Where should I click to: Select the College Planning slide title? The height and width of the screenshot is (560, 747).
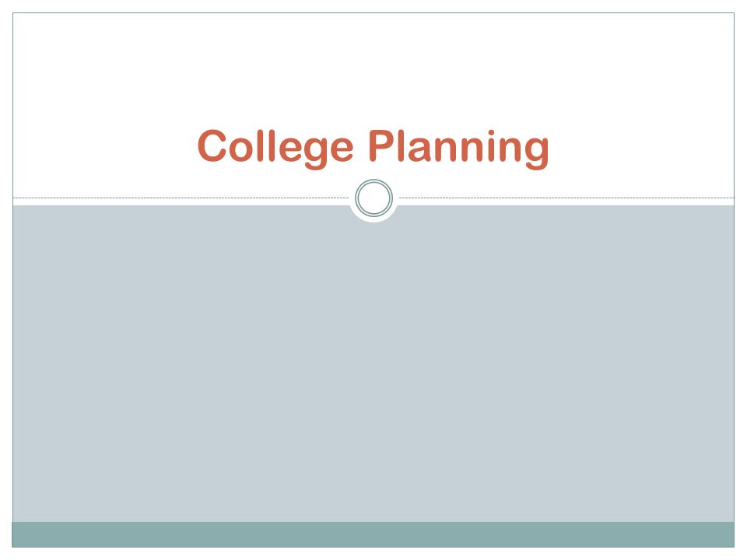(x=373, y=148)
